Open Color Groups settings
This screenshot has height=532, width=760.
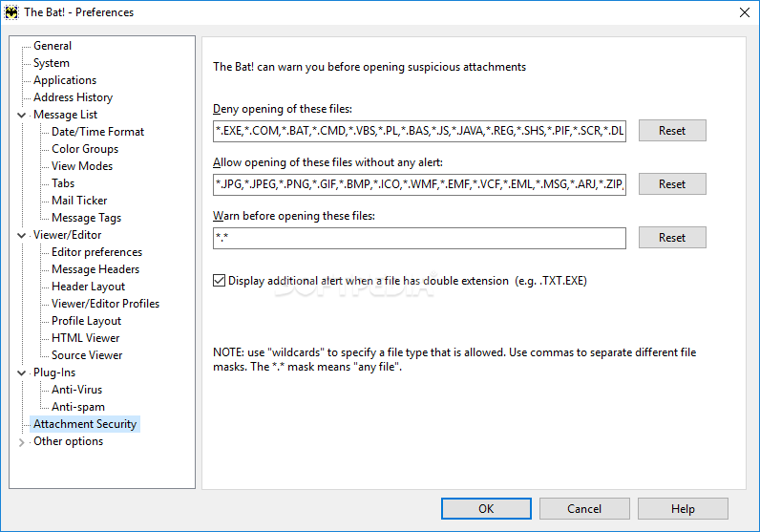pos(85,149)
